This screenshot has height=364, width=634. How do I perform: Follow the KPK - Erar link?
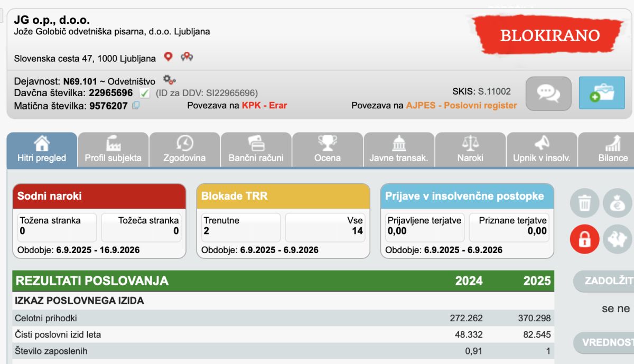(x=264, y=105)
